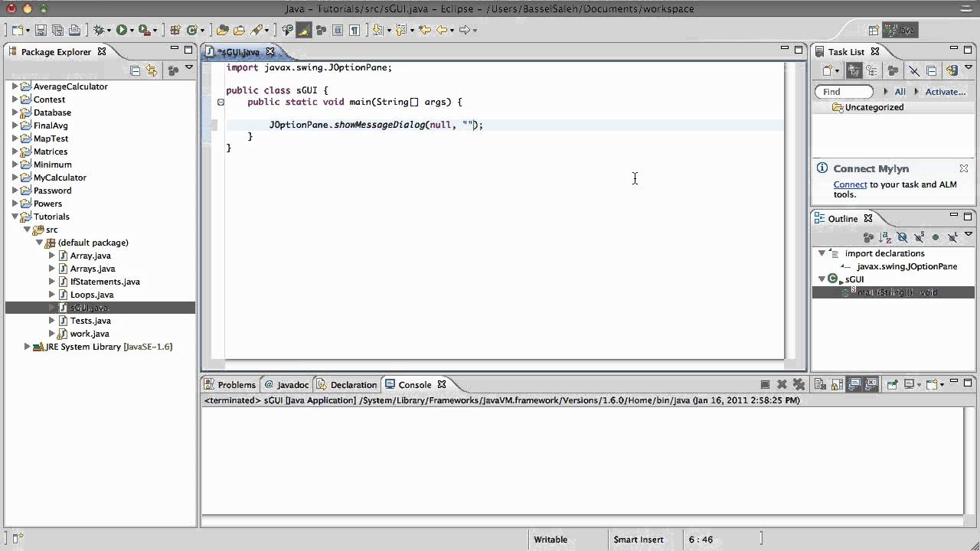This screenshot has width=980, height=551.
Task: Click the Save toolbar icon
Action: (x=41, y=30)
